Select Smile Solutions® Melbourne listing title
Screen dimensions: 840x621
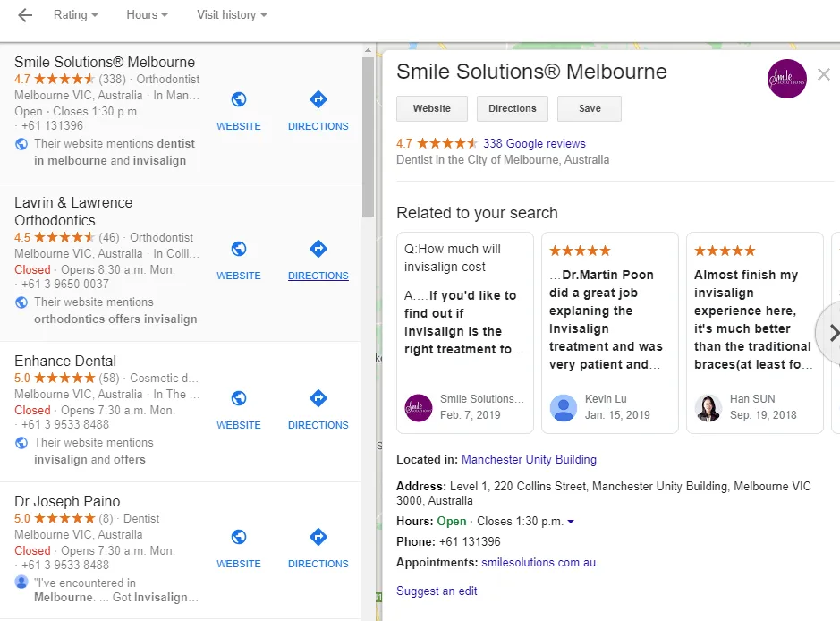[105, 62]
